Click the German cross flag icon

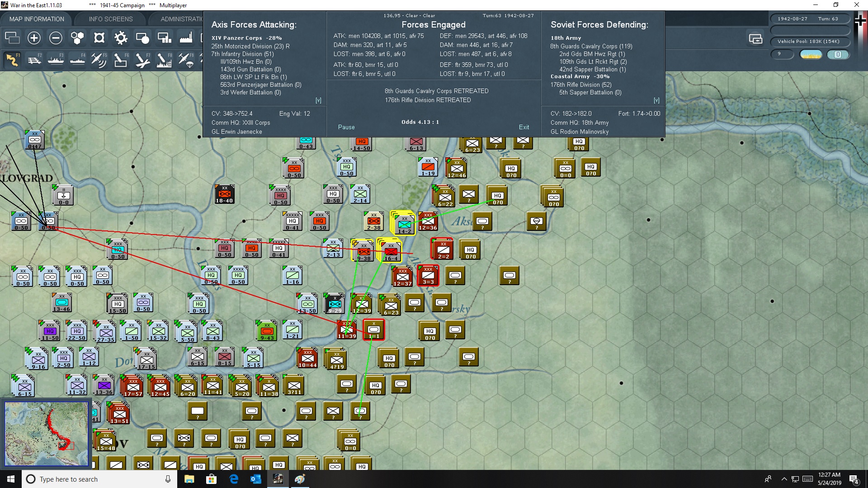[860, 21]
